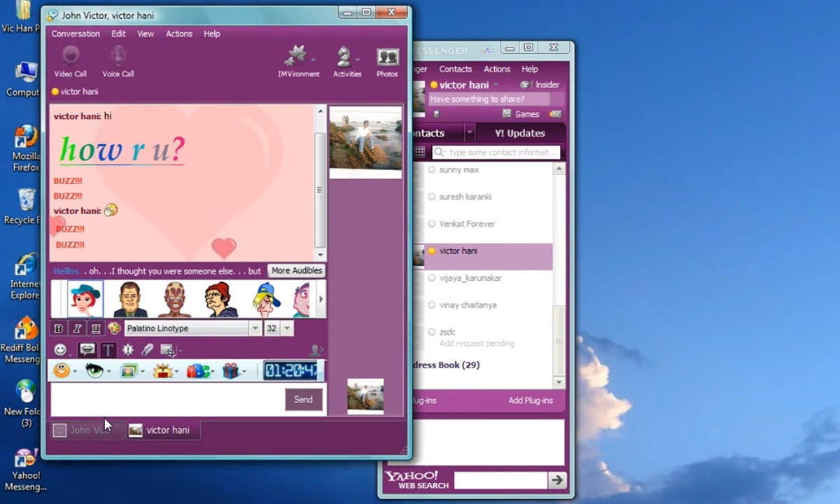
Task: Select contact vinay chaitanya
Action: (468, 305)
